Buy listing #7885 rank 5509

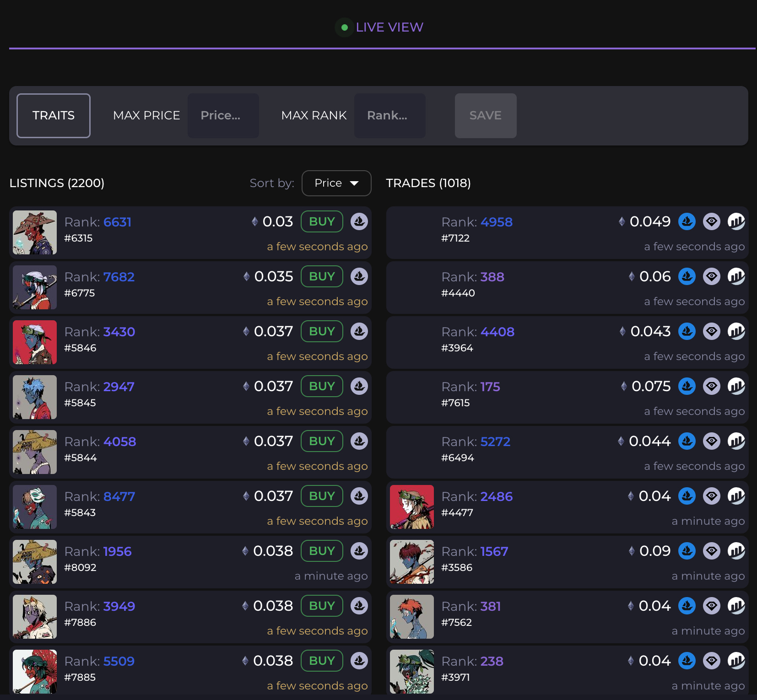click(322, 661)
